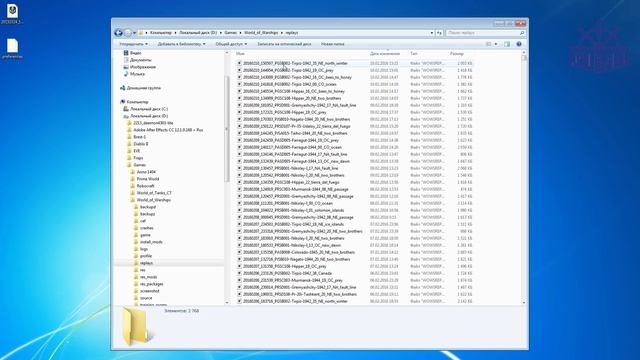
Task: Select Компьютер in the navigation tree
Action: click(134, 102)
